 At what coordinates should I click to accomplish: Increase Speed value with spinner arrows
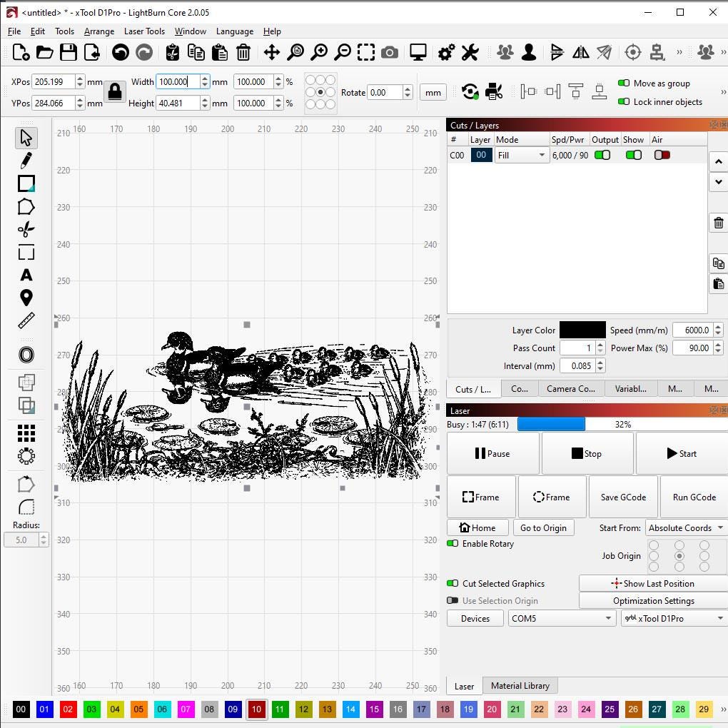click(x=718, y=327)
